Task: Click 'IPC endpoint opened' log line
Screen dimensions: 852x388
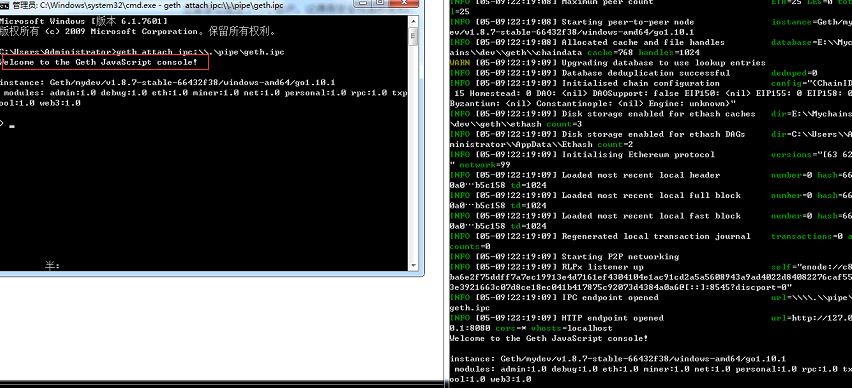Action: [610, 297]
